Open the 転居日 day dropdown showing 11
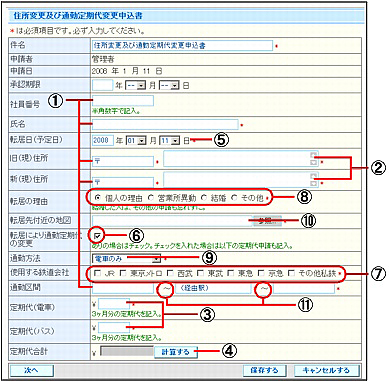The image size is (389, 382). (169, 141)
